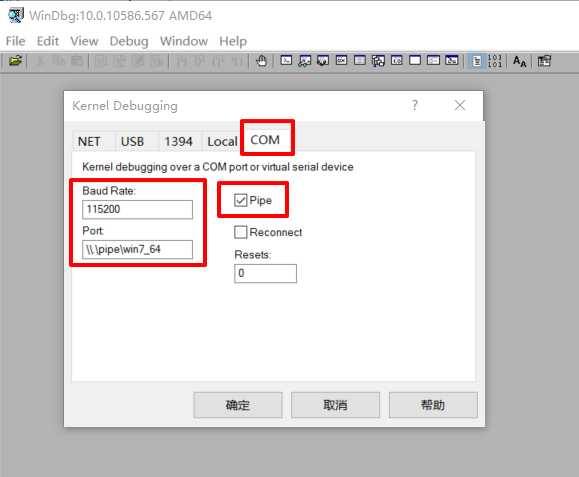
Task: Click the 'Resets:' label
Action: pos(253,255)
